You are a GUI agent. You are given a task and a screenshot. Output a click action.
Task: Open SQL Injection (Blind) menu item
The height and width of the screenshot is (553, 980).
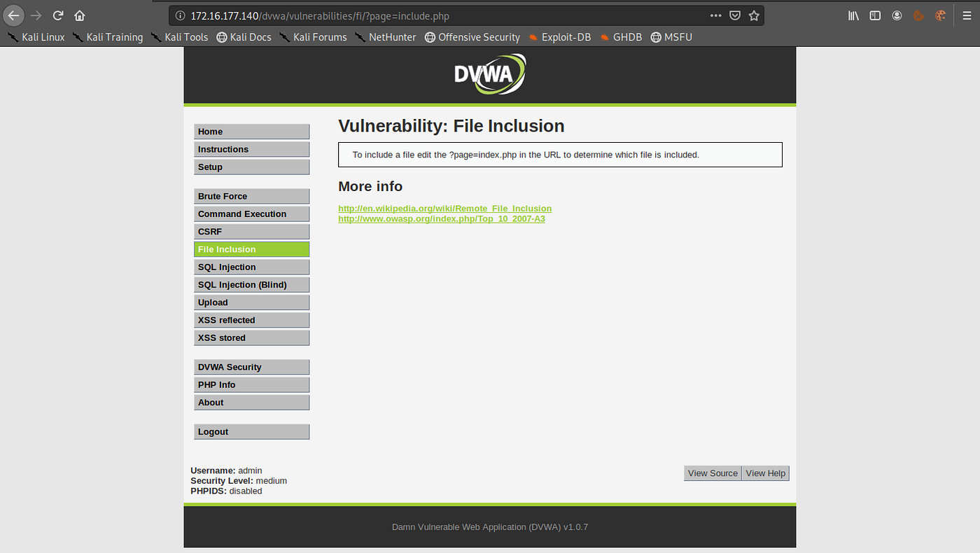251,285
